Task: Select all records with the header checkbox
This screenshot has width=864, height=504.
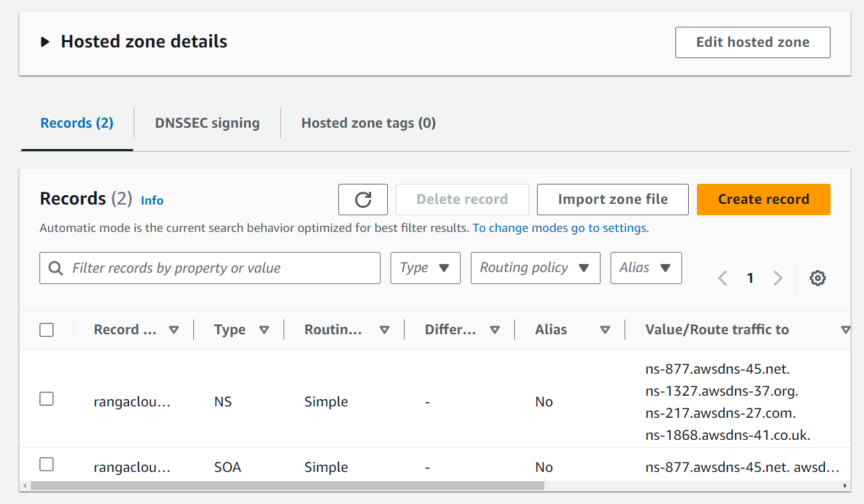Action: click(46, 329)
